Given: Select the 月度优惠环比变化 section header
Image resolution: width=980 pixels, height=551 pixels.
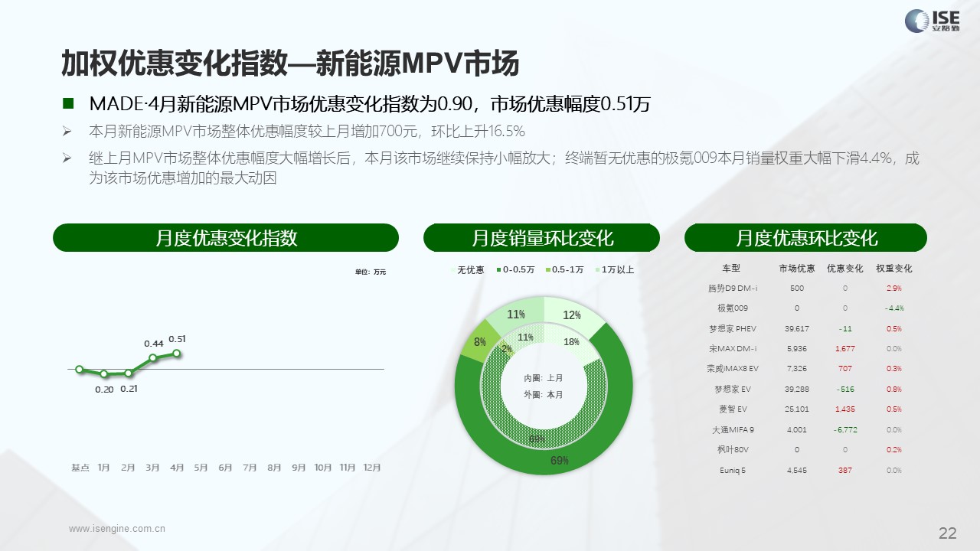Looking at the screenshot, I should click(x=806, y=238).
